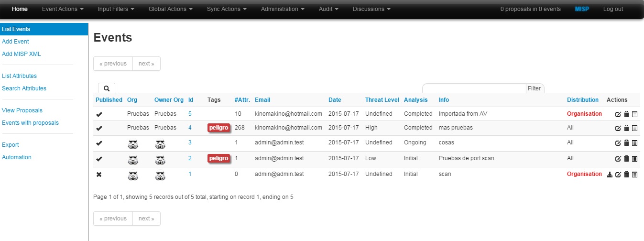Open the Input Filters dropdown
The width and height of the screenshot is (644, 241).
point(116,9)
